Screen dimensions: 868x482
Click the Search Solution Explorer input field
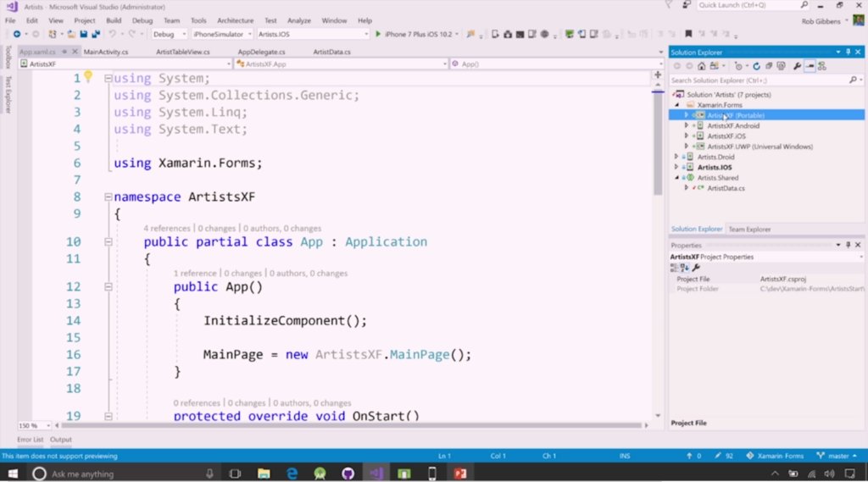click(766, 80)
